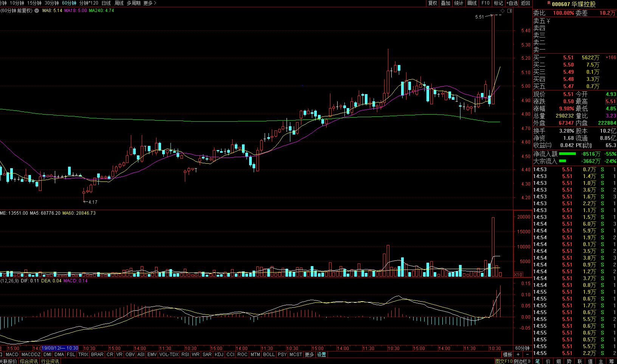Click the 000607 华媒控股 stock title
Image resolution: width=617 pixels, height=364 pixels.
point(574,4)
